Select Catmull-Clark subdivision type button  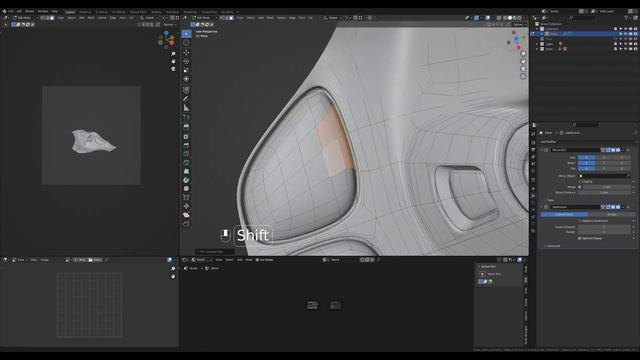(x=564, y=214)
